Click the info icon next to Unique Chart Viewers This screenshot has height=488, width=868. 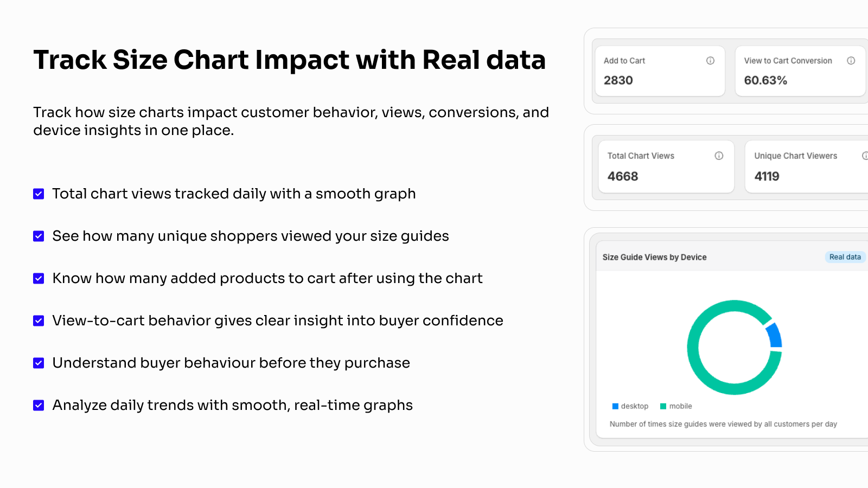[x=865, y=156]
